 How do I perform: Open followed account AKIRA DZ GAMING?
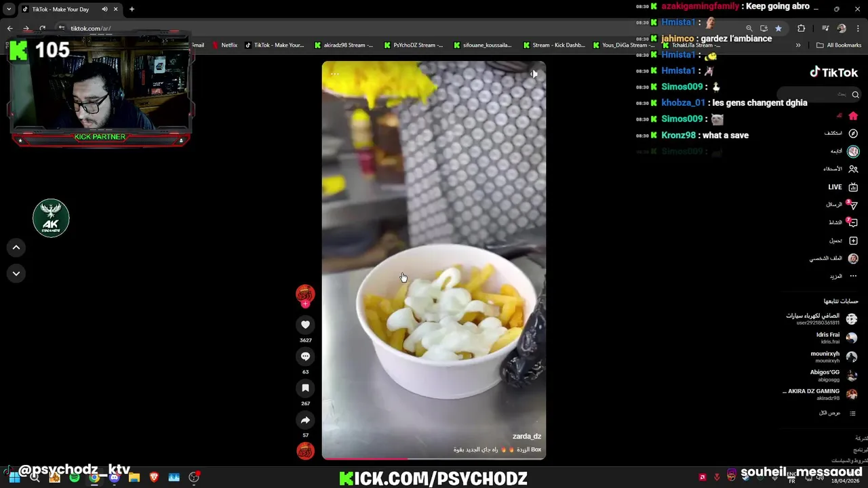821,394
